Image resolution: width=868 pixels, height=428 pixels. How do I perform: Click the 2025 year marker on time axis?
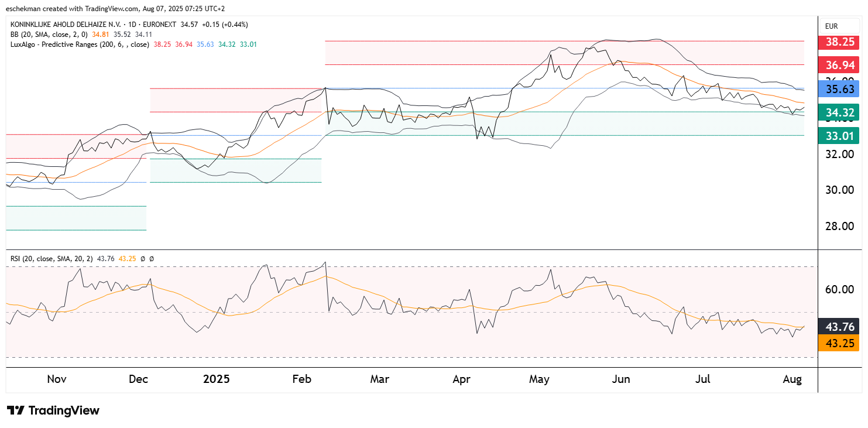point(216,379)
